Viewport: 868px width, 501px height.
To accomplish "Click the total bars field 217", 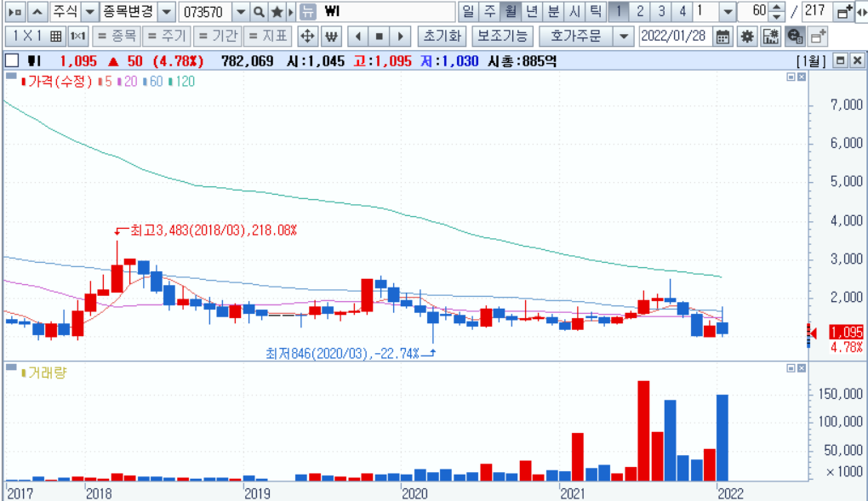I will (x=817, y=12).
